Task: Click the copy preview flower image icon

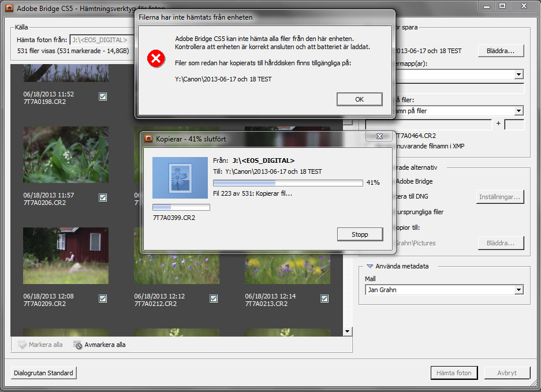Action: click(180, 178)
